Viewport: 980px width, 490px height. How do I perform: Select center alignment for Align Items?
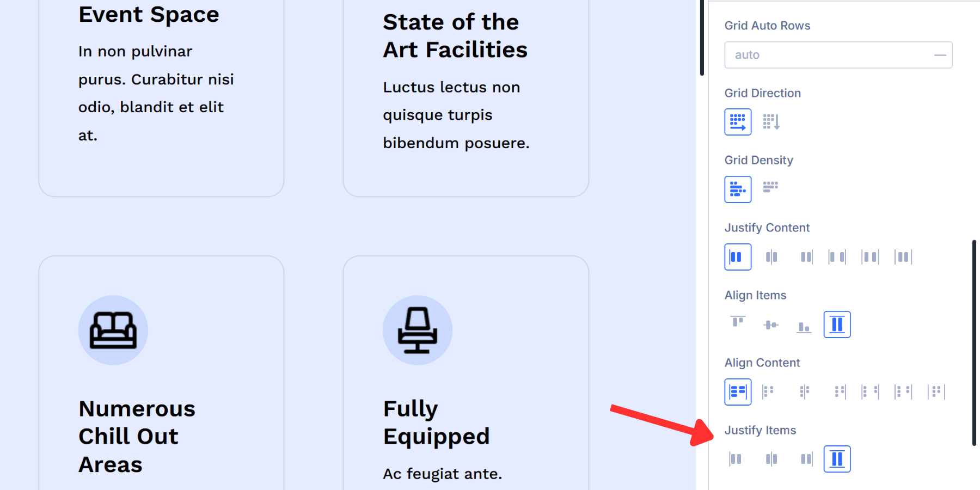point(770,324)
